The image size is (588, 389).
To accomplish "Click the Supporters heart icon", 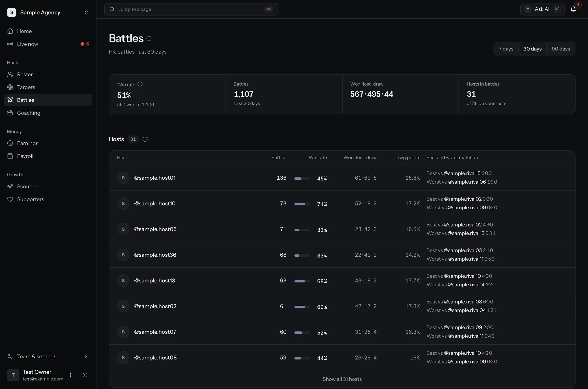I will pyautogui.click(x=10, y=199).
